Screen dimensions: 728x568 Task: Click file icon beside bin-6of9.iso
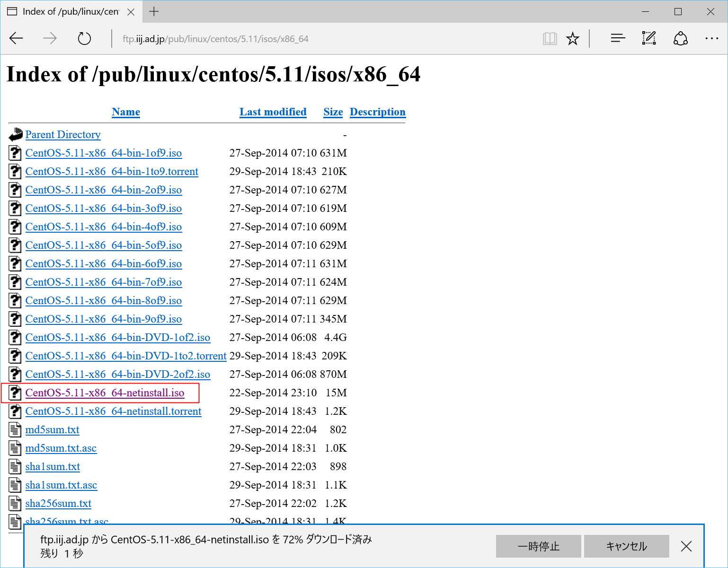[x=15, y=264]
